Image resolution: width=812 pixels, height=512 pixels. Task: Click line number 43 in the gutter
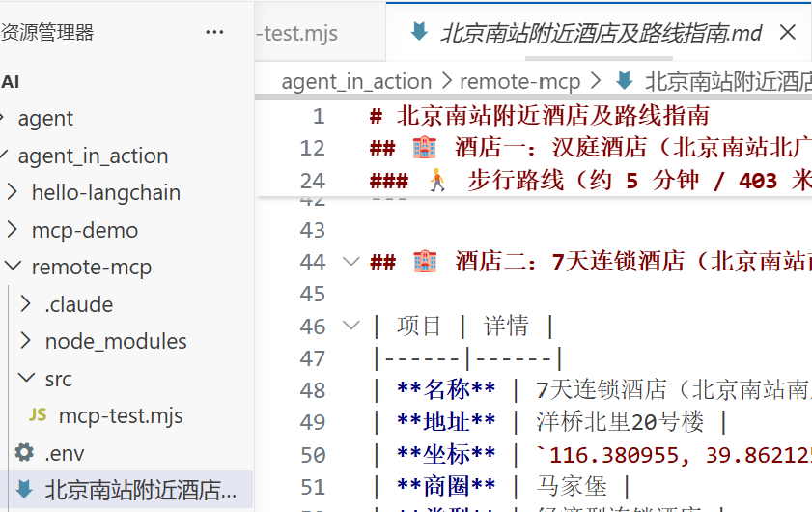coord(312,230)
